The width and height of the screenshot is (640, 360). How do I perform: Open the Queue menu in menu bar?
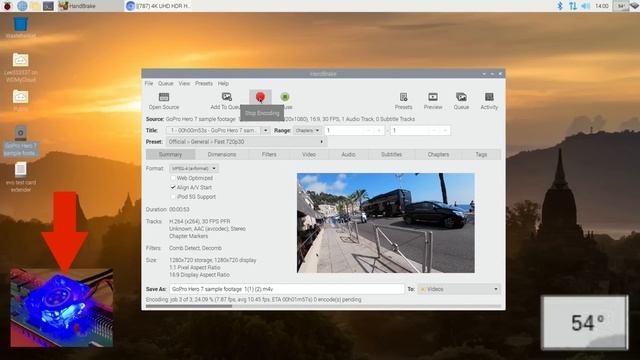[165, 83]
